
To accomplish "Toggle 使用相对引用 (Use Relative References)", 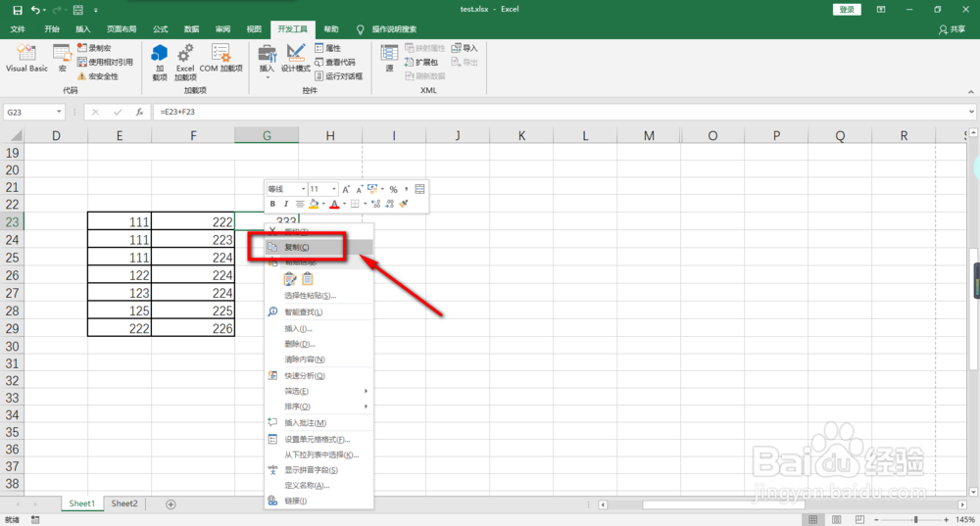I will [x=105, y=62].
